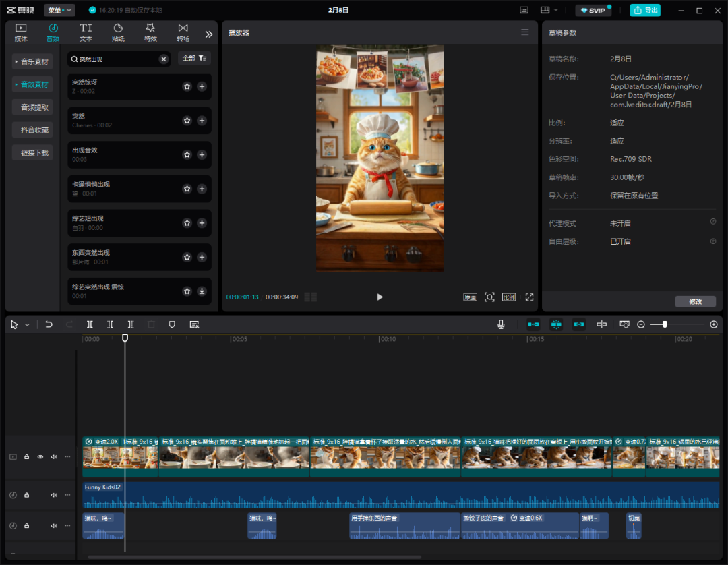Expand the 全部 filter dropdown
Image resolution: width=728 pixels, height=565 pixels.
194,59
